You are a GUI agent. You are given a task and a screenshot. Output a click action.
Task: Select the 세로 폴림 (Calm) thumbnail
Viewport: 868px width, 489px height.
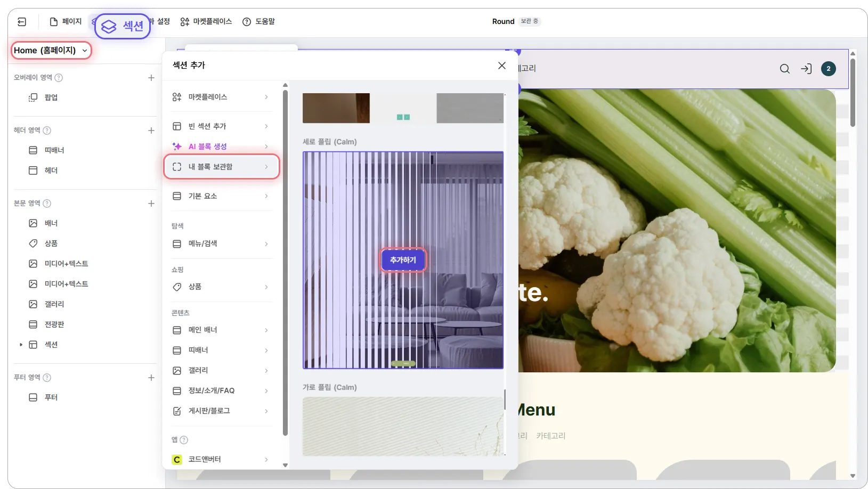[403, 260]
